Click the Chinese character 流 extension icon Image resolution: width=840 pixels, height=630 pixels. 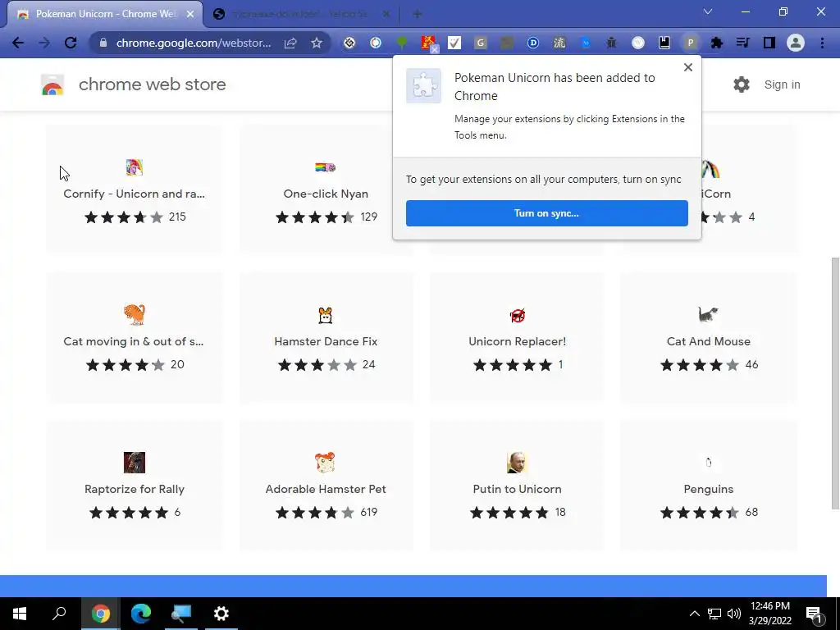[x=559, y=43]
